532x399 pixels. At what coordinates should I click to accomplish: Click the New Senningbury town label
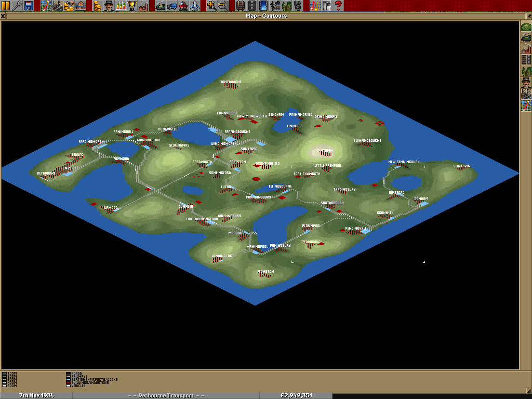pos(404,162)
